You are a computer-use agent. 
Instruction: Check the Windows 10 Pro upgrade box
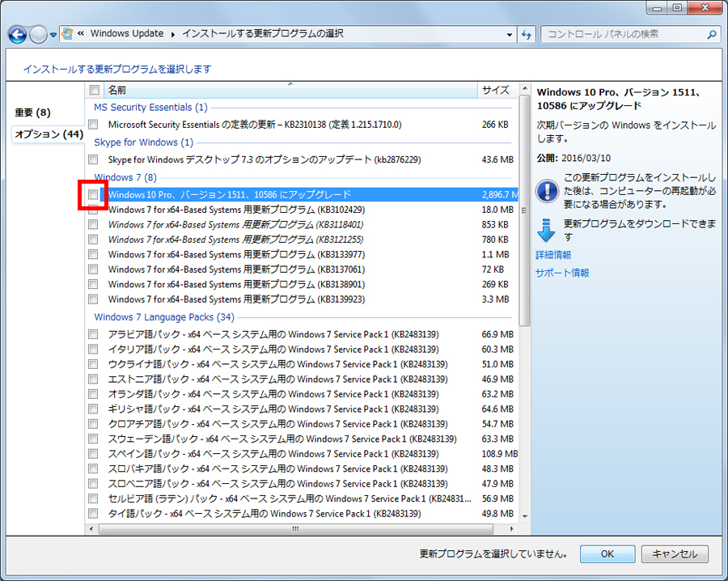pos(93,194)
